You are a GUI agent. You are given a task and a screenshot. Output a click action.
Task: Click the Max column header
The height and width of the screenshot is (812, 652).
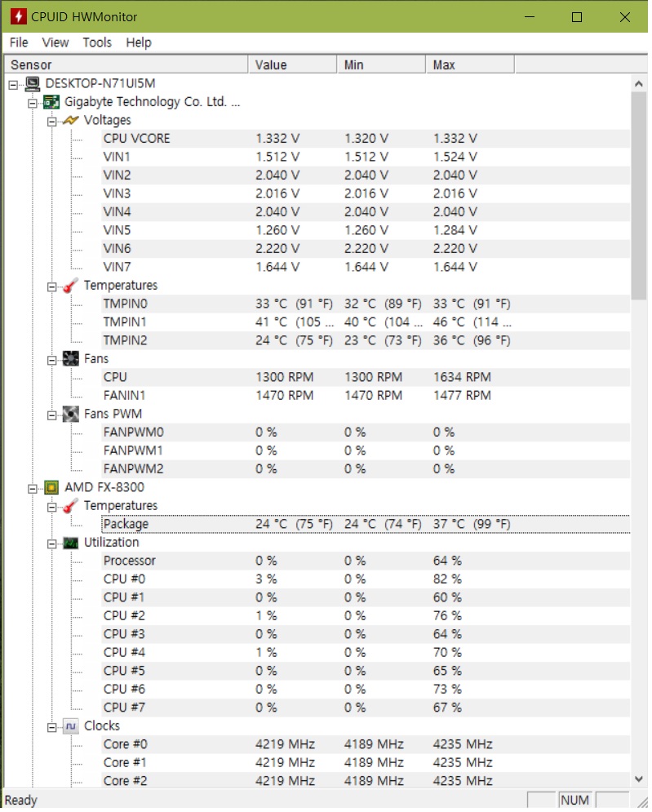point(470,65)
